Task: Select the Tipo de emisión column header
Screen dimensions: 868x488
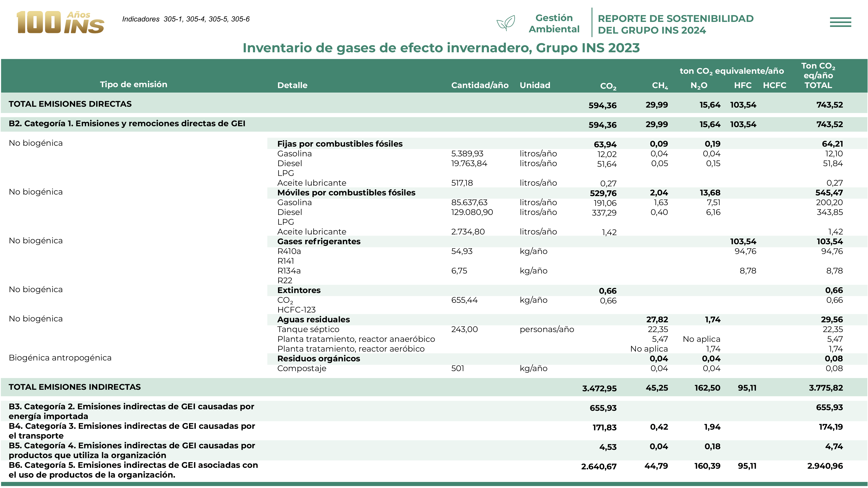Action: pyautogui.click(x=133, y=84)
